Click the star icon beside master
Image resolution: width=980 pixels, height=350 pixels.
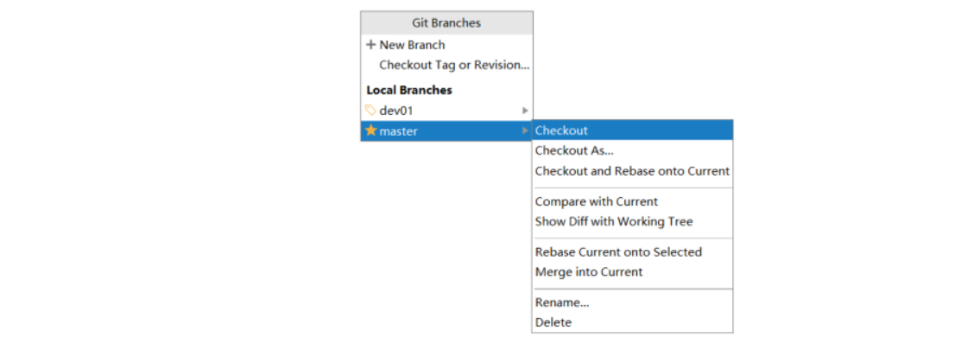click(371, 130)
